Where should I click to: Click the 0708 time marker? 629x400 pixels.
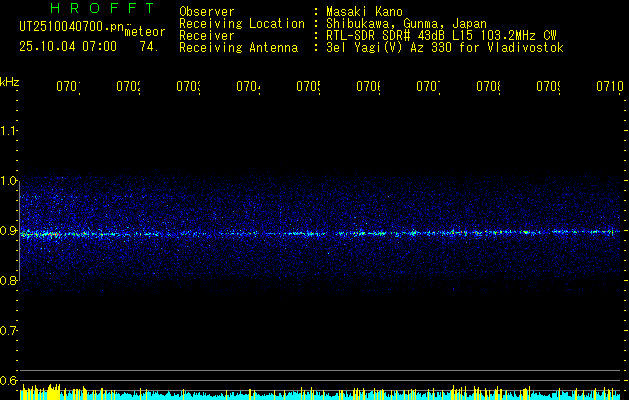coord(489,87)
